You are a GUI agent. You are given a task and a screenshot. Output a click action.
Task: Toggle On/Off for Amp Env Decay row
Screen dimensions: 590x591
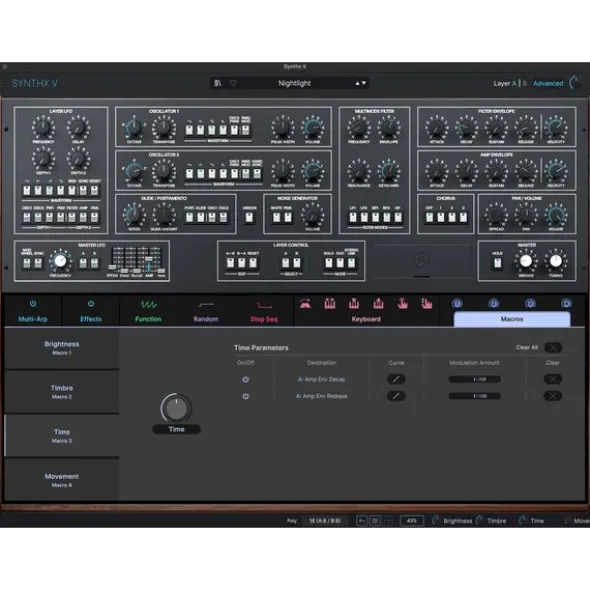tap(245, 380)
